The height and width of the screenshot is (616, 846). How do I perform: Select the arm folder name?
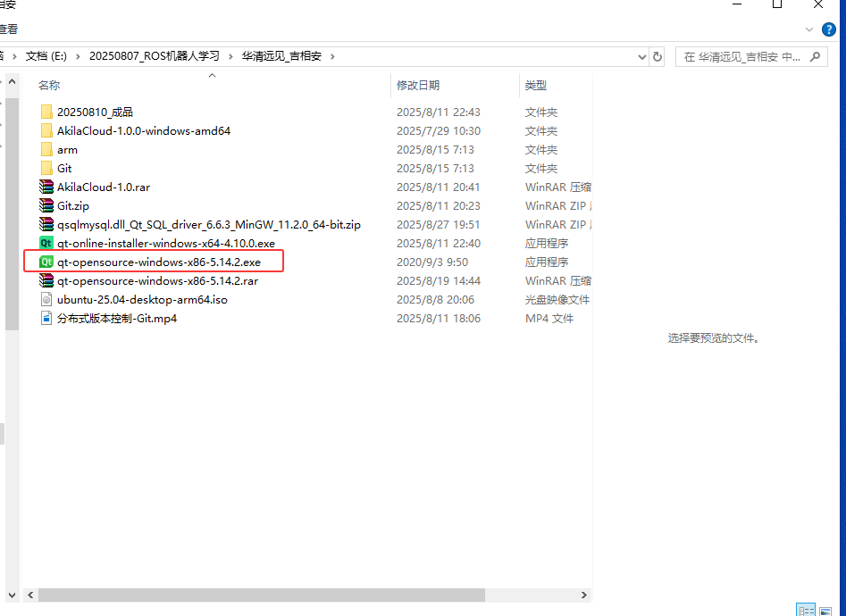click(x=67, y=150)
